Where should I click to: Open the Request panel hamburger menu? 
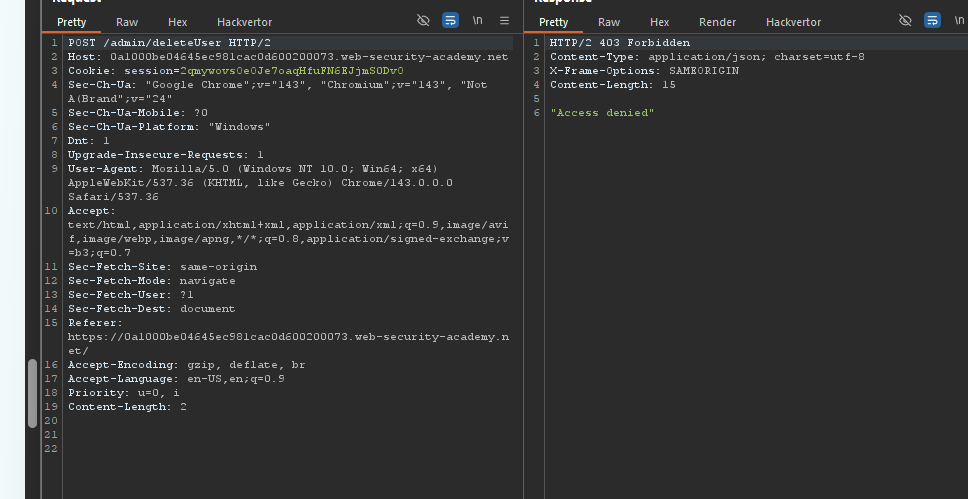[x=504, y=20]
